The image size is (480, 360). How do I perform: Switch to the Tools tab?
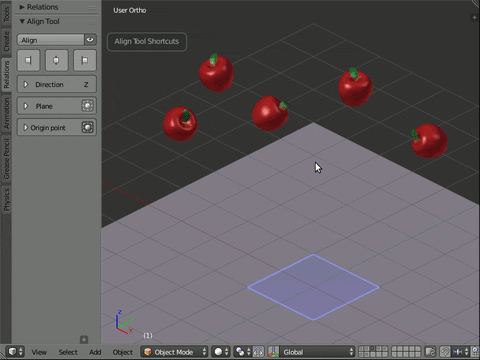[6, 13]
